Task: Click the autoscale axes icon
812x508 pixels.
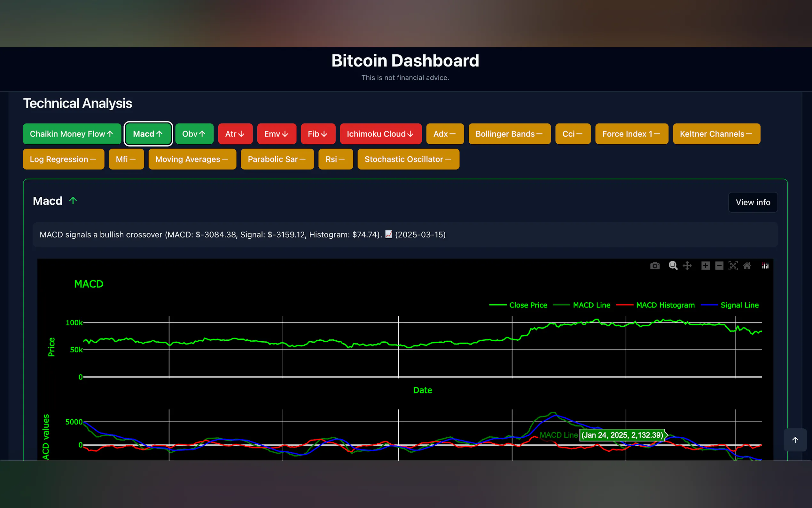Action: (x=733, y=266)
